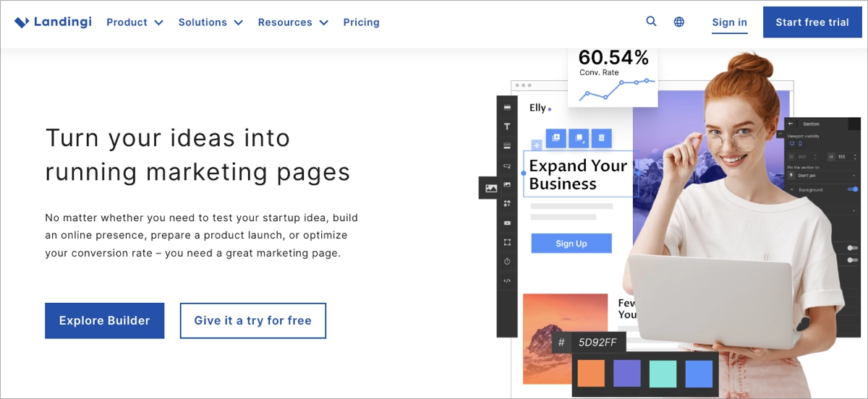Open the Resources menu
This screenshot has width=868, height=399.
(x=293, y=22)
